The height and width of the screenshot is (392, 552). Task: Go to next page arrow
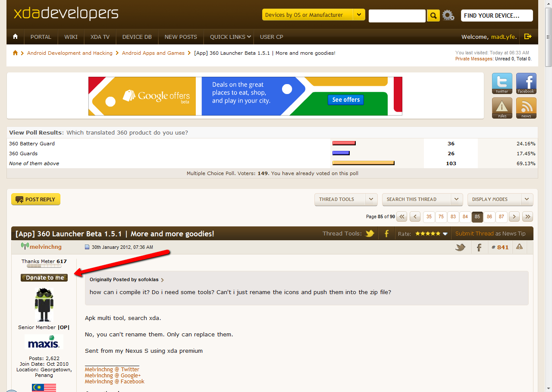click(x=514, y=216)
